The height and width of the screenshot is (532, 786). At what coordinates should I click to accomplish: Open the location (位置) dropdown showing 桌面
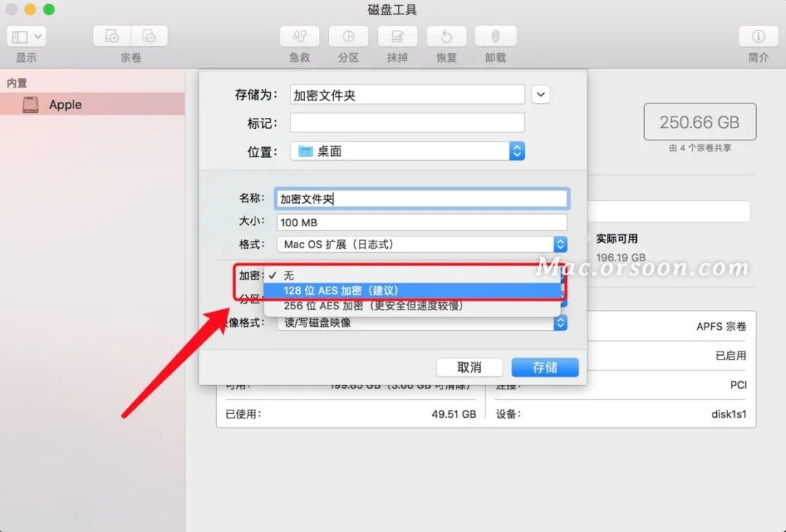coord(408,151)
